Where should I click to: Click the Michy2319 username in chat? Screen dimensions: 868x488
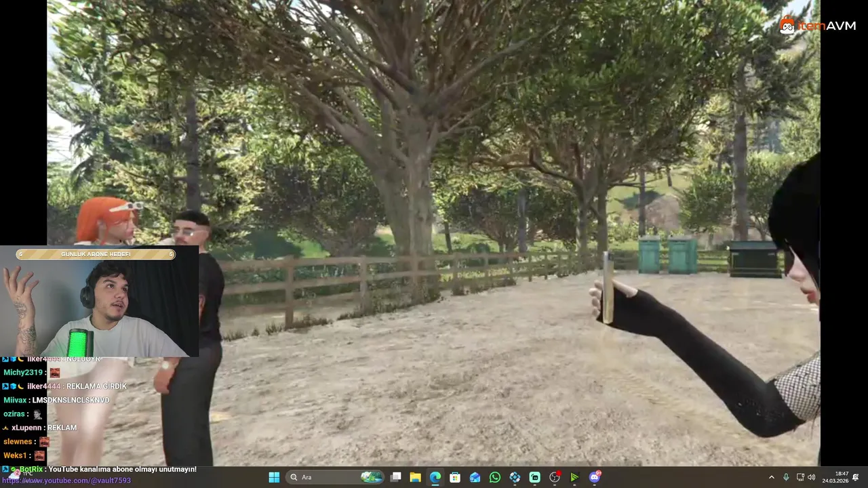pyautogui.click(x=23, y=372)
